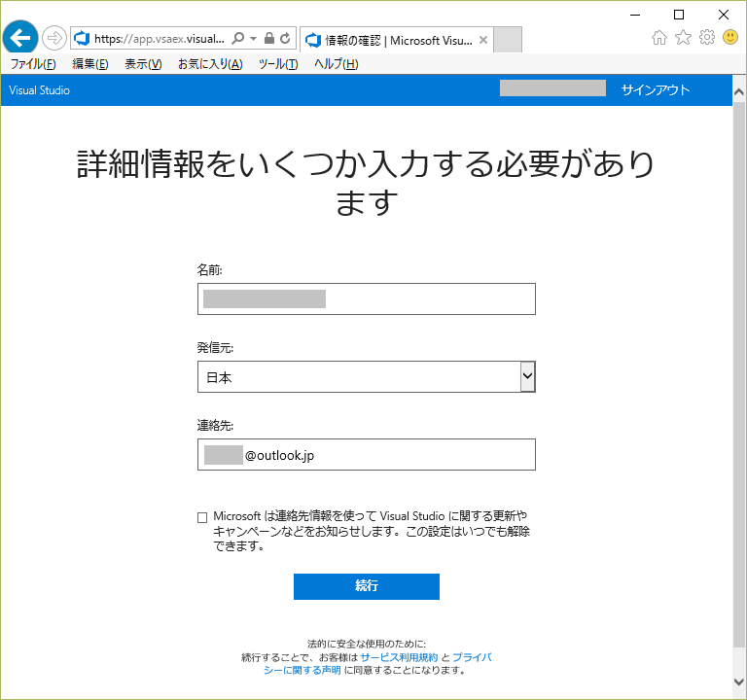Click the smiley feedback icon
This screenshot has height=700, width=747.
tap(730, 38)
